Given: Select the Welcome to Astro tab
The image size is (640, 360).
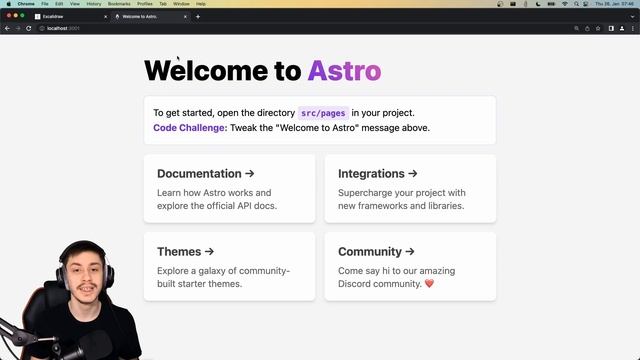Looking at the screenshot, I should pyautogui.click(x=150, y=17).
